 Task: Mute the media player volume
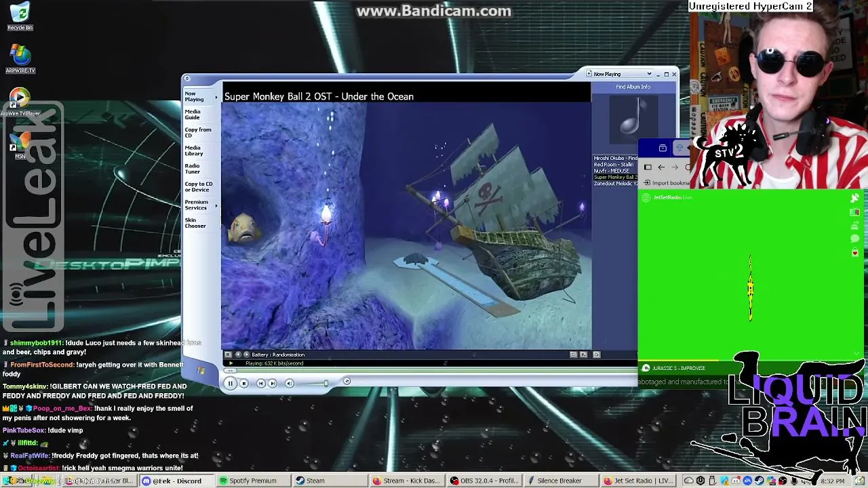(x=290, y=384)
